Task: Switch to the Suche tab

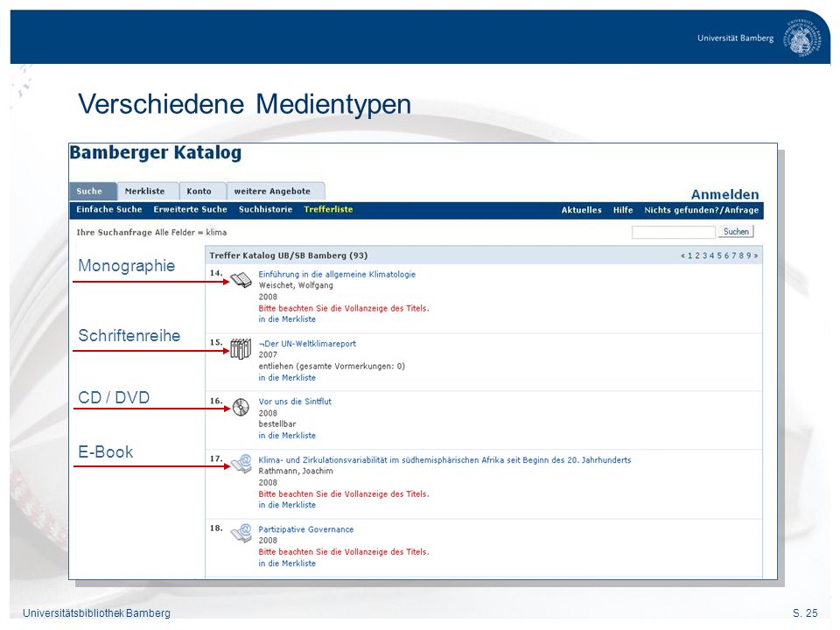Action: (x=94, y=192)
